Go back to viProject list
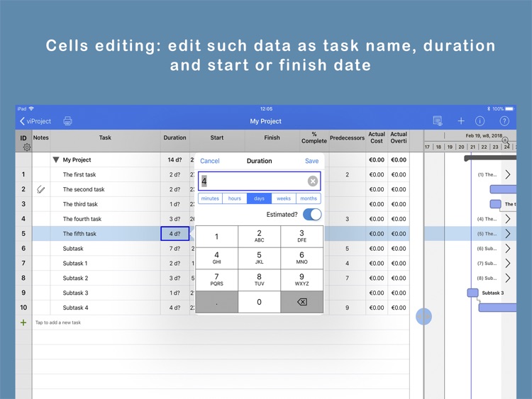Screen dimensions: 532x399 [x=35, y=121]
